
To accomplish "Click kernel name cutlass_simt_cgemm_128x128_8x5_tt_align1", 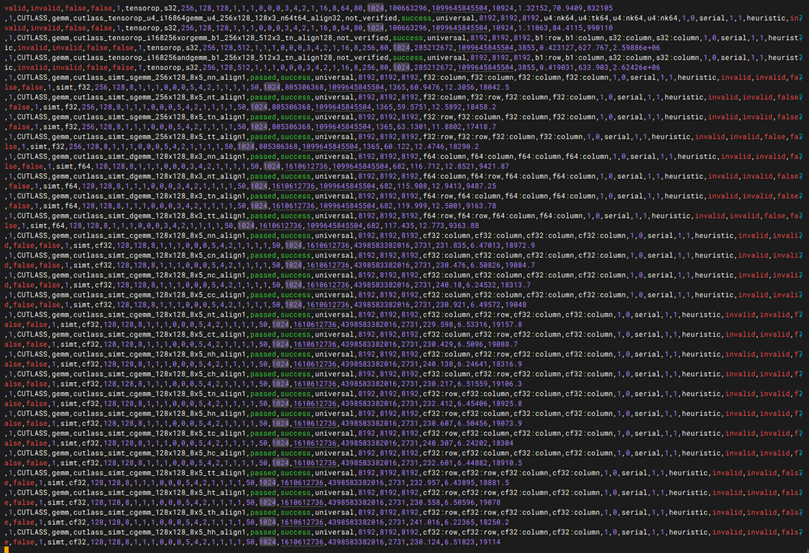I will [x=161, y=473].
